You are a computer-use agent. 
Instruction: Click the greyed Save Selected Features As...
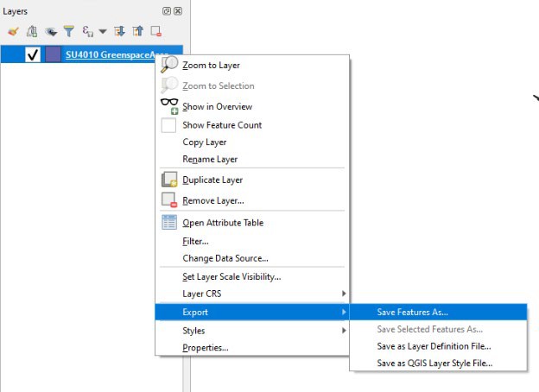point(438,329)
